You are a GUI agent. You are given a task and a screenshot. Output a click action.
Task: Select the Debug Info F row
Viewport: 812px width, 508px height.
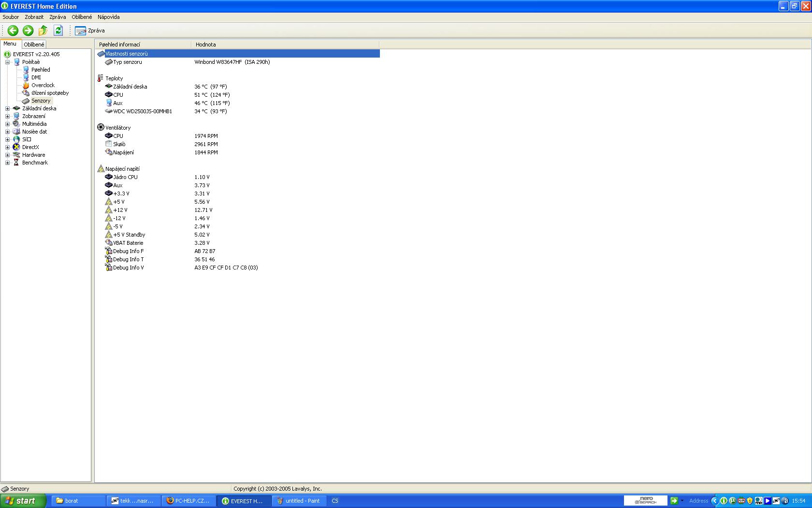point(238,251)
